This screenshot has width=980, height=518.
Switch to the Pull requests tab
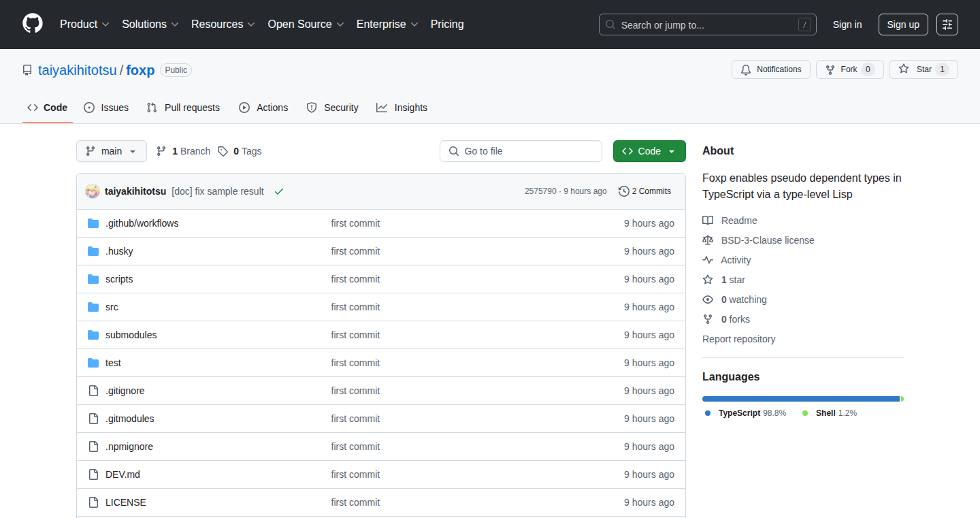[x=184, y=108]
